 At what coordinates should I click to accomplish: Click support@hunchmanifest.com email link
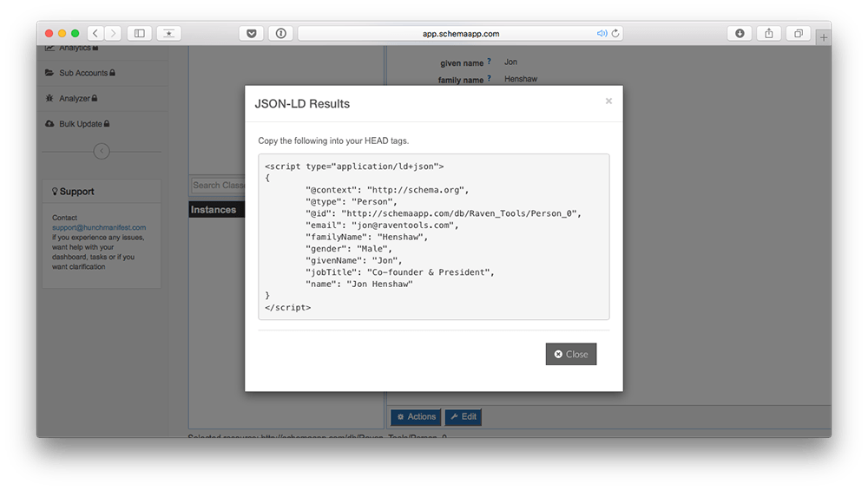coord(99,227)
